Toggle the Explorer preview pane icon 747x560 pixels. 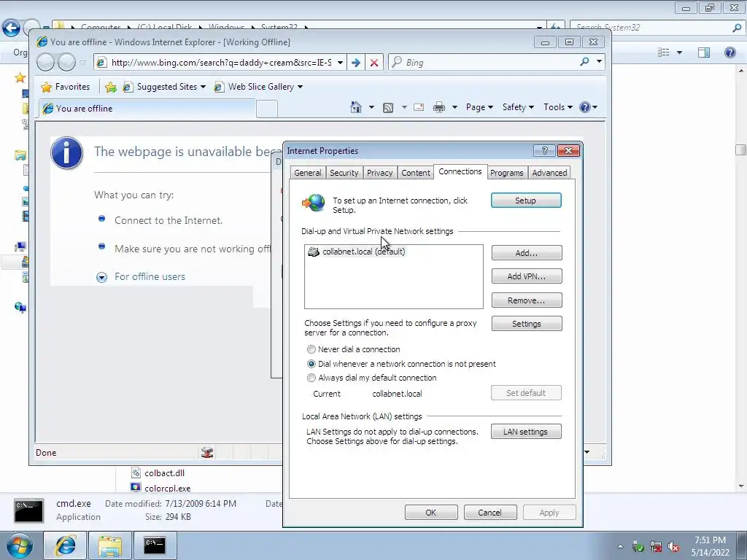(x=704, y=52)
